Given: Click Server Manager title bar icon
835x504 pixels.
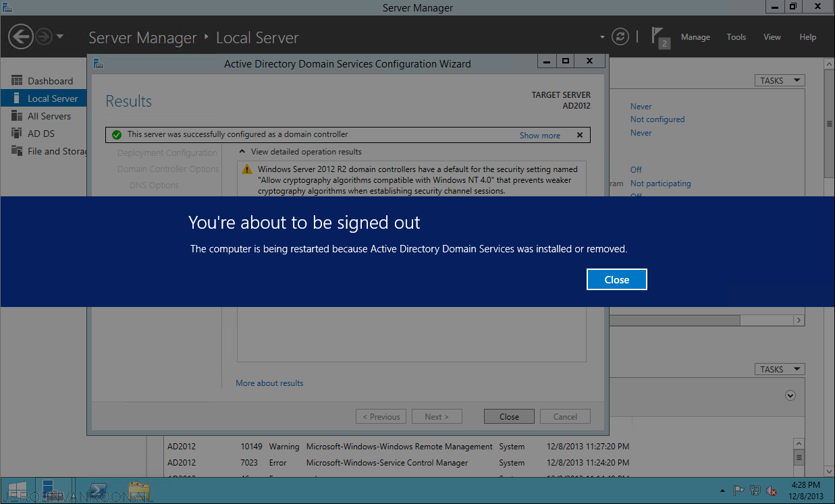Looking at the screenshot, I should [7, 7].
